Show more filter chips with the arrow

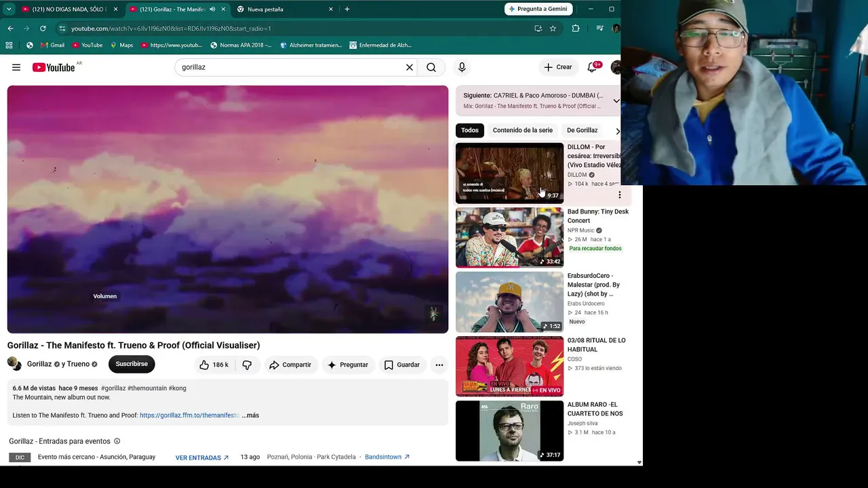pyautogui.click(x=617, y=131)
